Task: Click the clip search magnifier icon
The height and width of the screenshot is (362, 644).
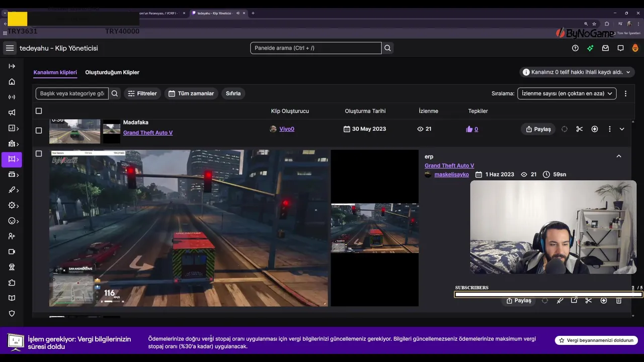Action: (115, 94)
